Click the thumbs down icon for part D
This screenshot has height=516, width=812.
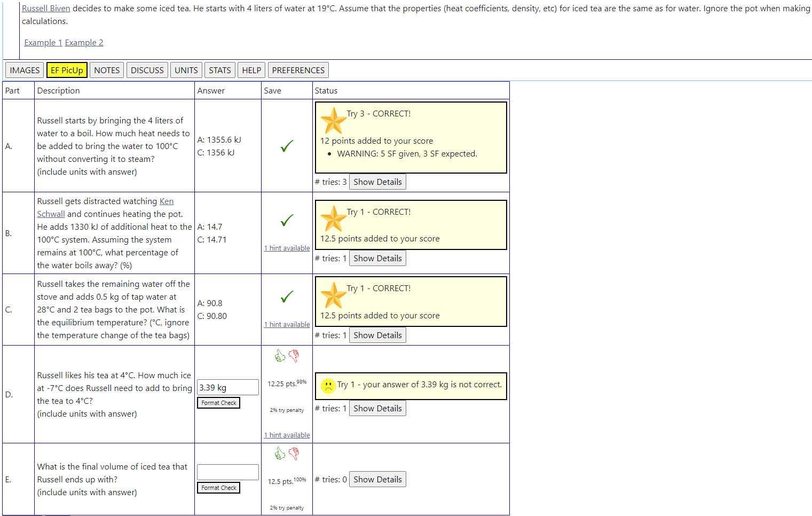(294, 355)
